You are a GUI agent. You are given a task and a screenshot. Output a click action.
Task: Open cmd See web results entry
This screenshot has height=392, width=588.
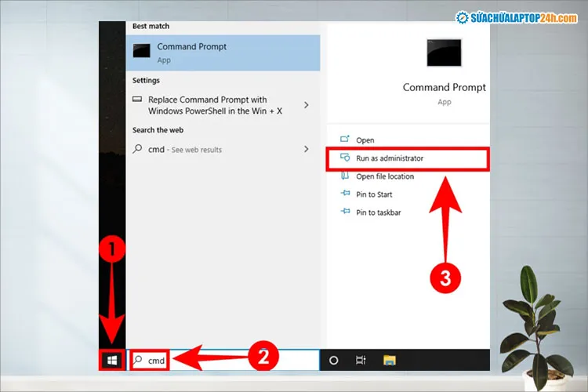pos(185,149)
